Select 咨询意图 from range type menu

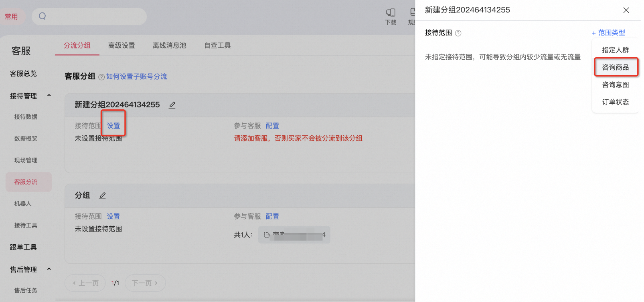(615, 85)
